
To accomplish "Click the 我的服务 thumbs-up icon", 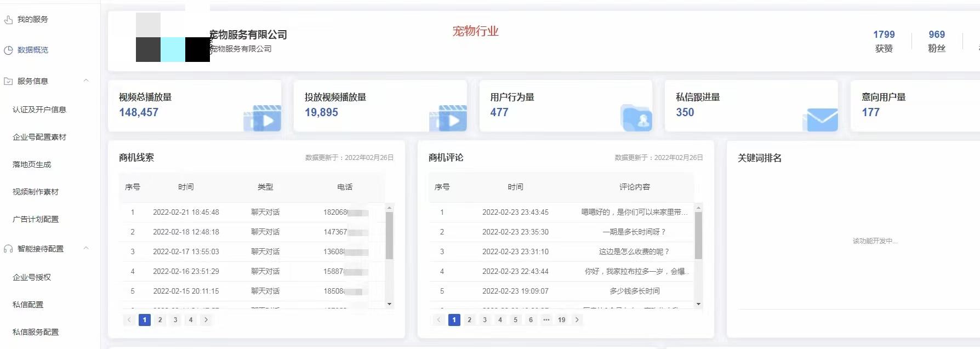I will (x=8, y=20).
